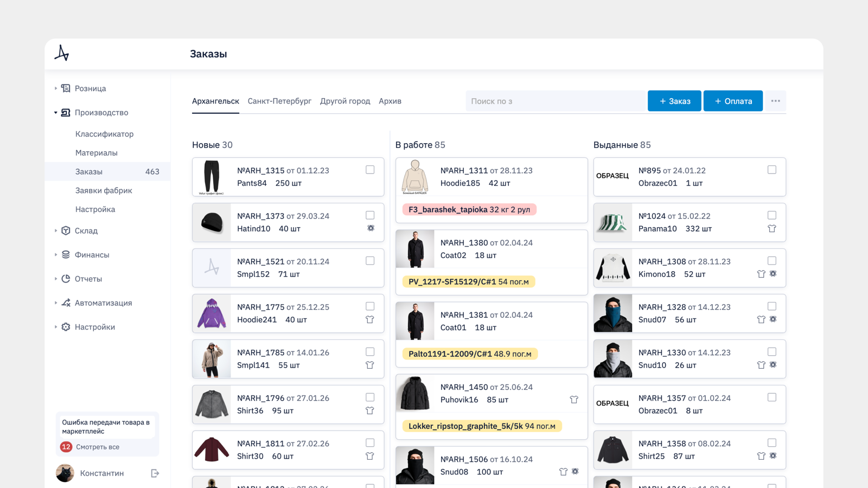Tick the checkbox for order ARH_1373
This screenshot has height=488, width=868.
[x=370, y=215]
